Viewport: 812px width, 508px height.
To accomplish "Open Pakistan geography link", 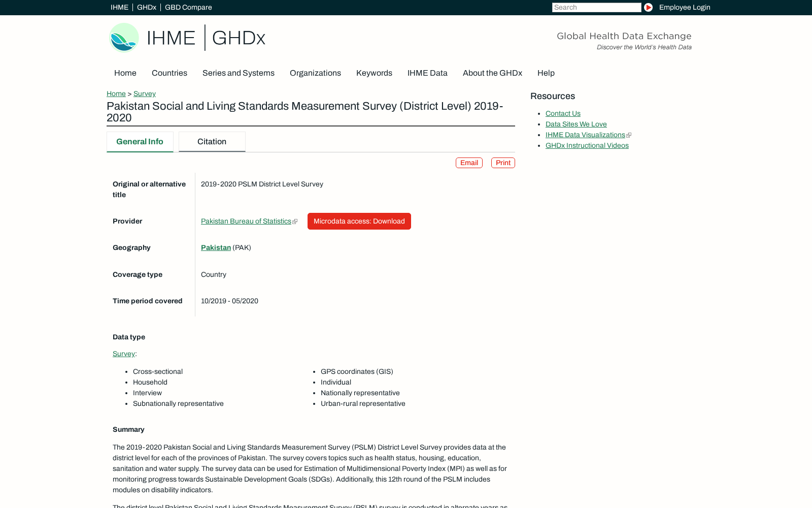I will coord(216,247).
